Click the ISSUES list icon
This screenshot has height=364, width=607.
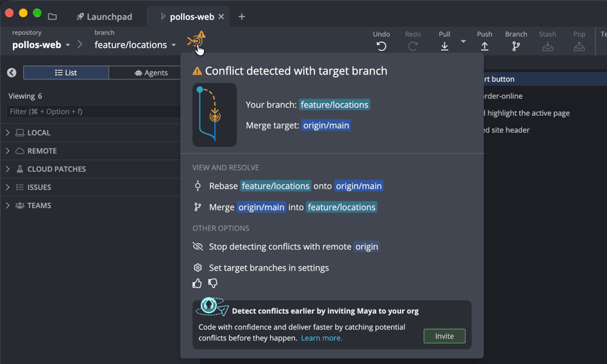(20, 187)
